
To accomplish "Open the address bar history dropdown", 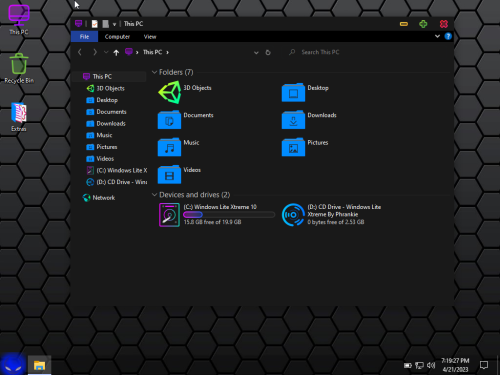I will point(256,53).
